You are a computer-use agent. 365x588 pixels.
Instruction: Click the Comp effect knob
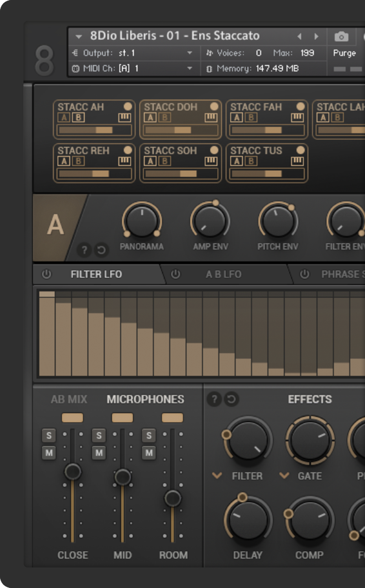coord(309,520)
